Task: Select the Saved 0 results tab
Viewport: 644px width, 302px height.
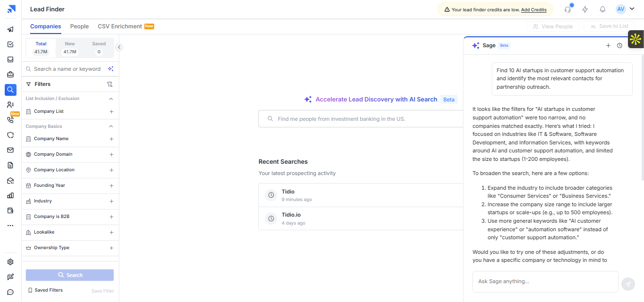Action: (99, 48)
